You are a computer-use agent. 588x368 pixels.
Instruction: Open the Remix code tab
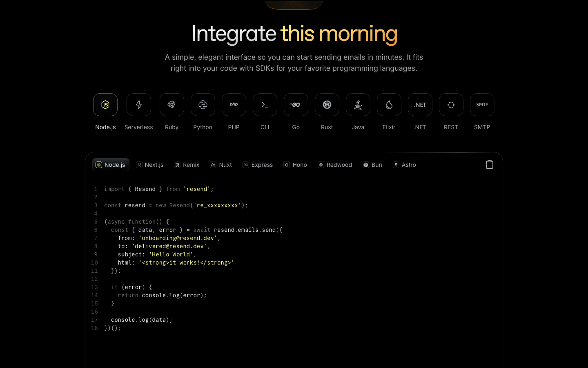(x=187, y=165)
